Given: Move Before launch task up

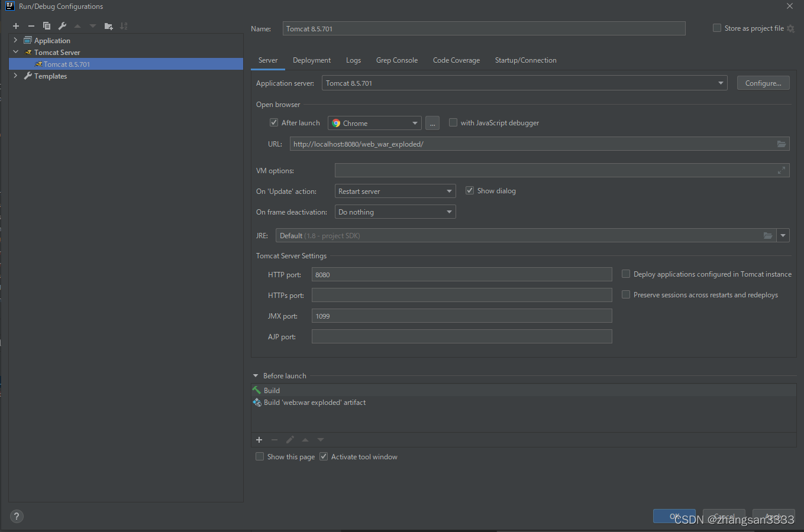Looking at the screenshot, I should [305, 440].
